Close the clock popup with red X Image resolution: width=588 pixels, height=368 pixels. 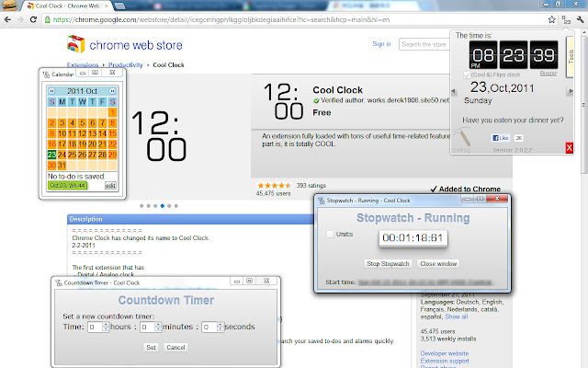coord(569,148)
